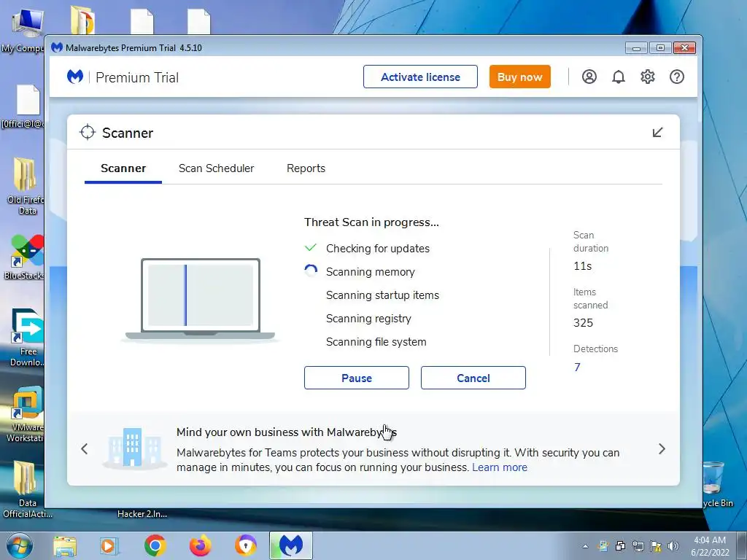Click the Activate license button
This screenshot has height=560, width=747.
coord(420,77)
